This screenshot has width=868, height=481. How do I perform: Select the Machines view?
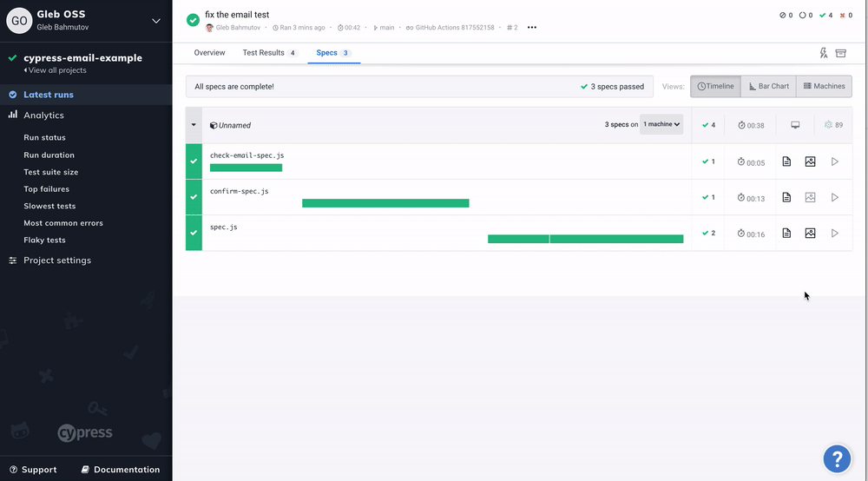tap(824, 86)
